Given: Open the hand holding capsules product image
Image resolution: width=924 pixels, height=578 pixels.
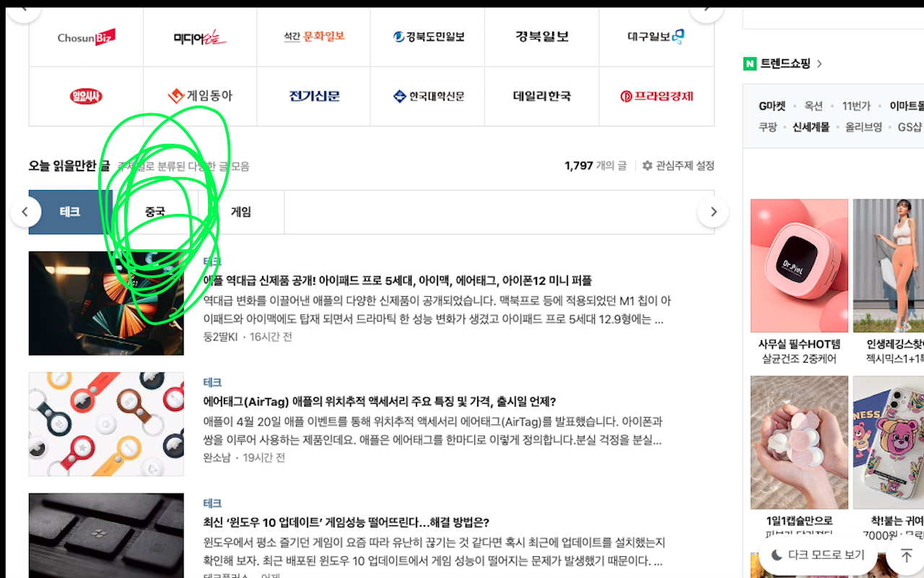Looking at the screenshot, I should coord(799,442).
